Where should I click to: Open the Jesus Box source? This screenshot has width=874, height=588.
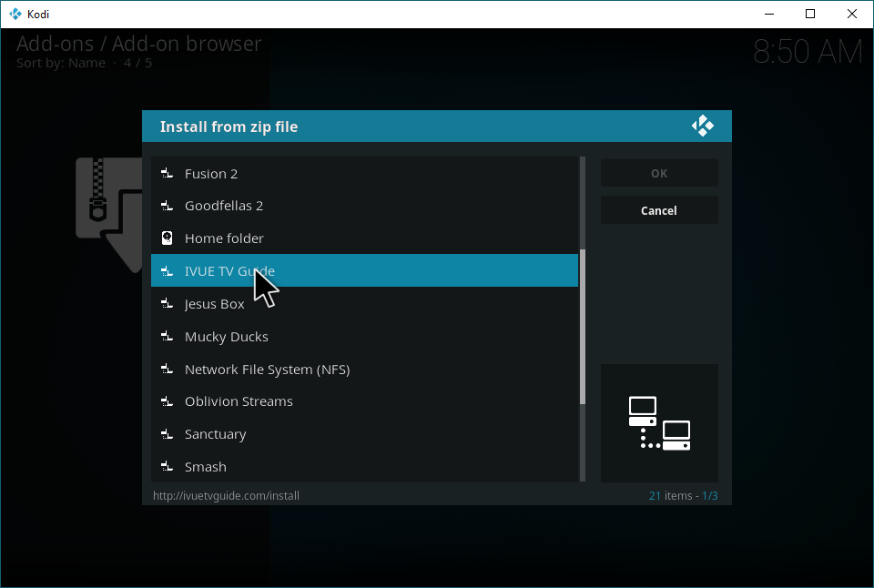[364, 303]
